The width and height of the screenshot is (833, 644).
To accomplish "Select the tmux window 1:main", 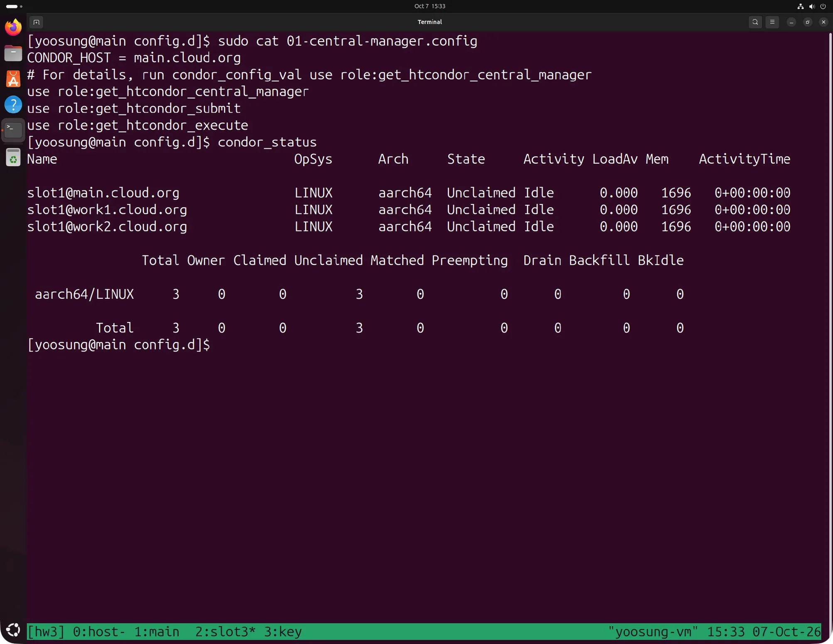I will click(x=157, y=632).
